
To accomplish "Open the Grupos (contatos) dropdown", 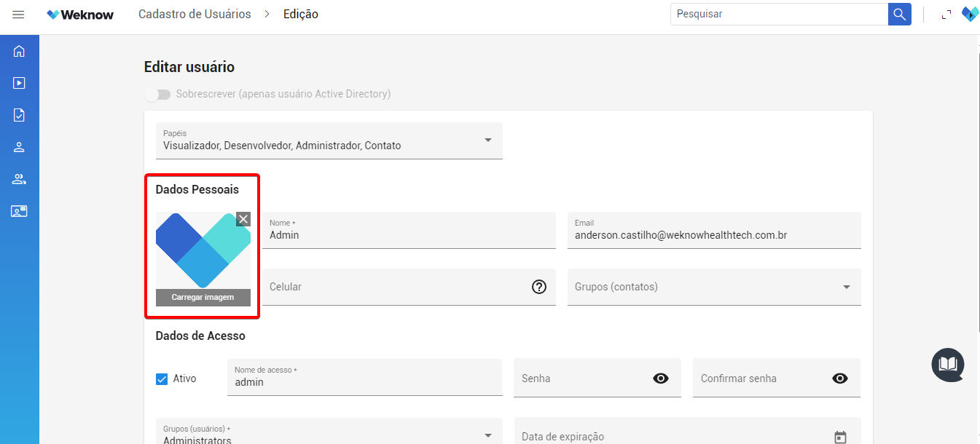I will click(x=846, y=288).
